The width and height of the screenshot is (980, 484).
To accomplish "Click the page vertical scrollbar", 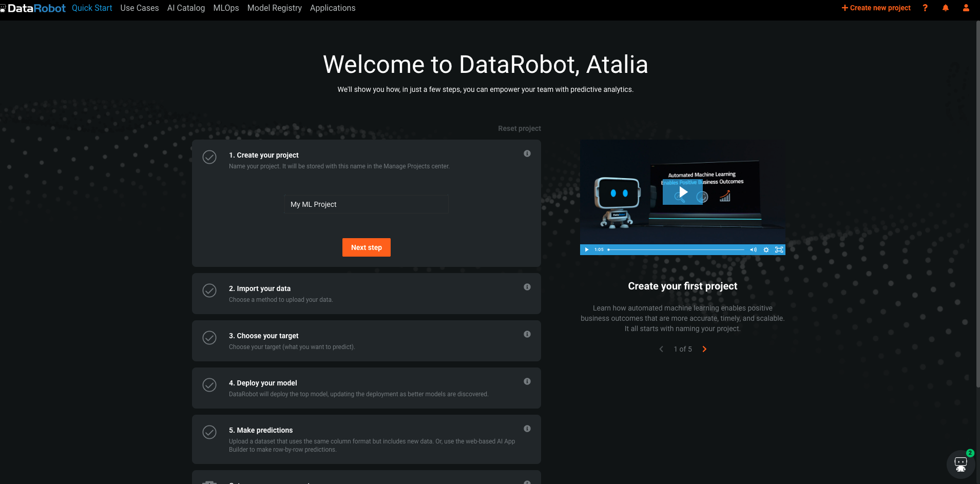I will click(977, 204).
